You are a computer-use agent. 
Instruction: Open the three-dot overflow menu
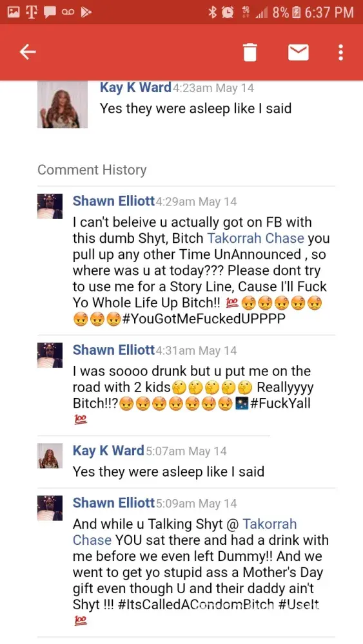click(340, 52)
